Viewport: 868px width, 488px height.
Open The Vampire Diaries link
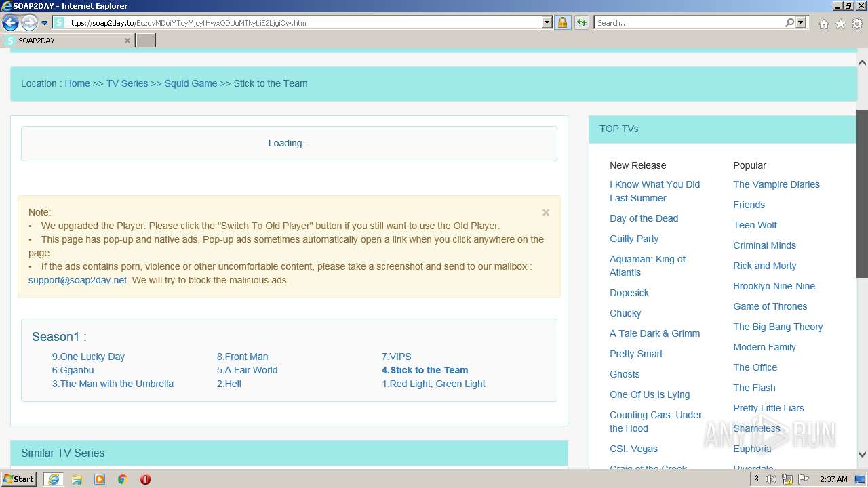tap(776, 184)
